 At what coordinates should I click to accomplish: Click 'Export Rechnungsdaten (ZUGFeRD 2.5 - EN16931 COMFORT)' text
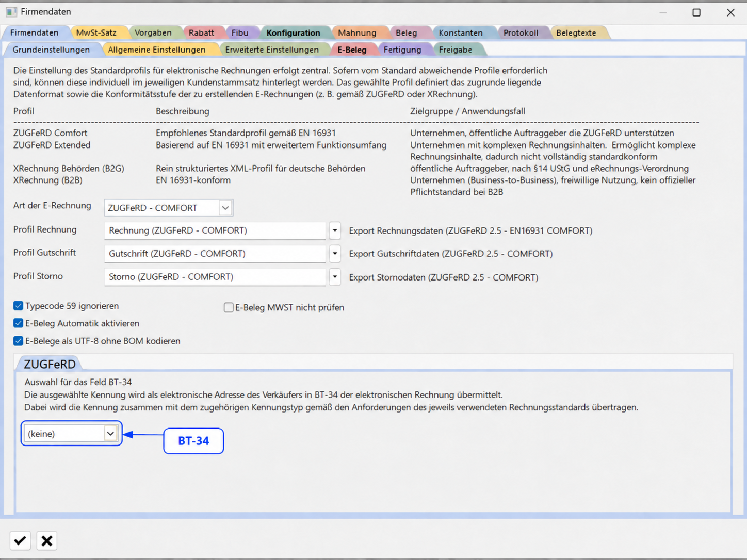click(x=470, y=230)
